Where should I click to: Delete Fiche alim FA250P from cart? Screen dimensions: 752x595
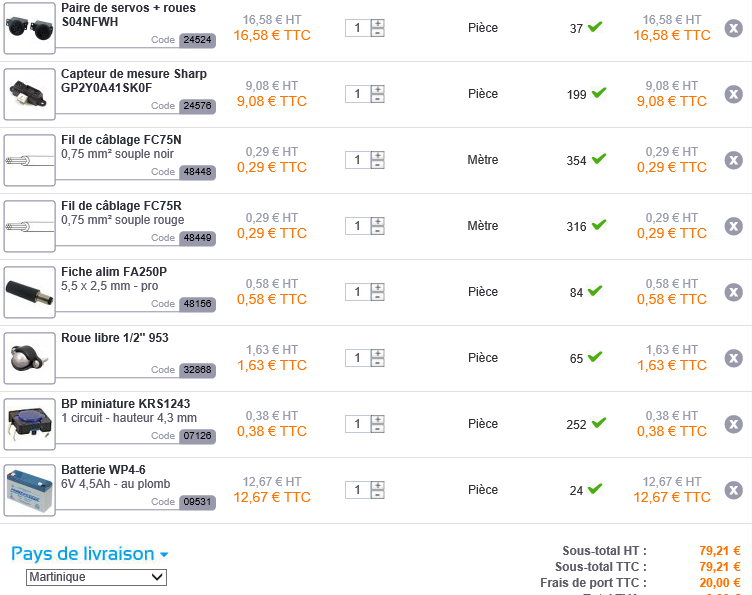pyautogui.click(x=733, y=292)
